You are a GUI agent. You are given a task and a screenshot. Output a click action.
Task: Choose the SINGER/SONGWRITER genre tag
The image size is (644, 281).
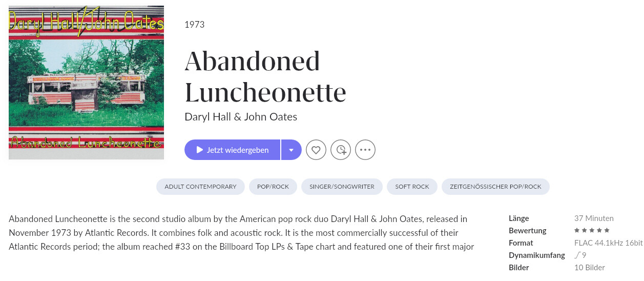click(342, 187)
